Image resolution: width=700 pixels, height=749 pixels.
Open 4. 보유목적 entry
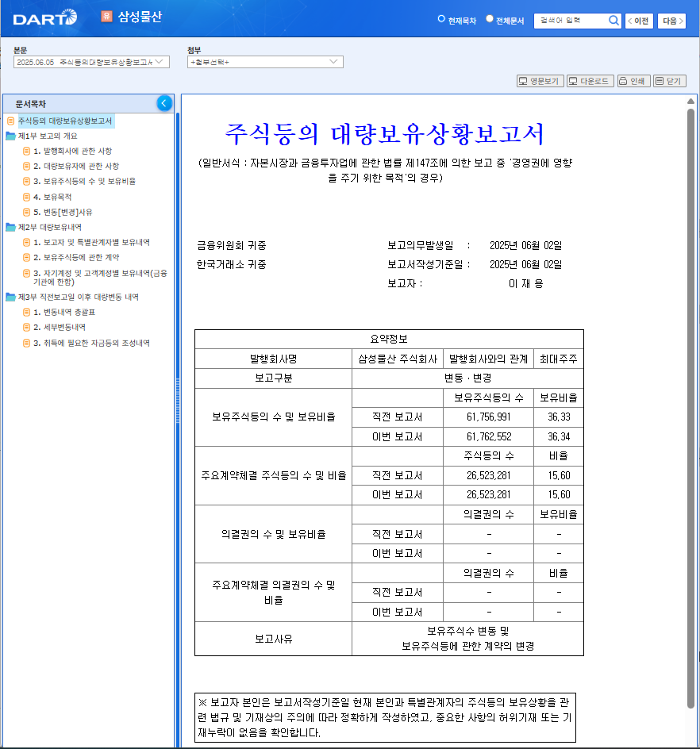tap(52, 197)
